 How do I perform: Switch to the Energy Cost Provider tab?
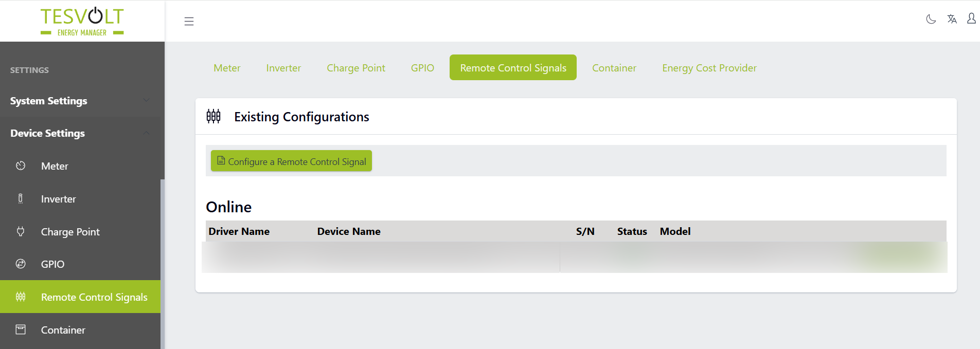709,68
